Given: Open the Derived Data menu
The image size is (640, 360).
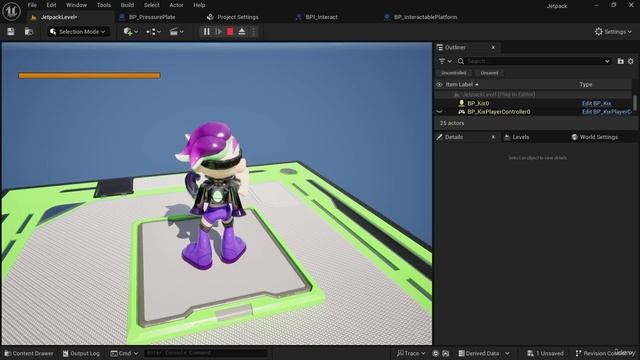Looking at the screenshot, I should 484,353.
